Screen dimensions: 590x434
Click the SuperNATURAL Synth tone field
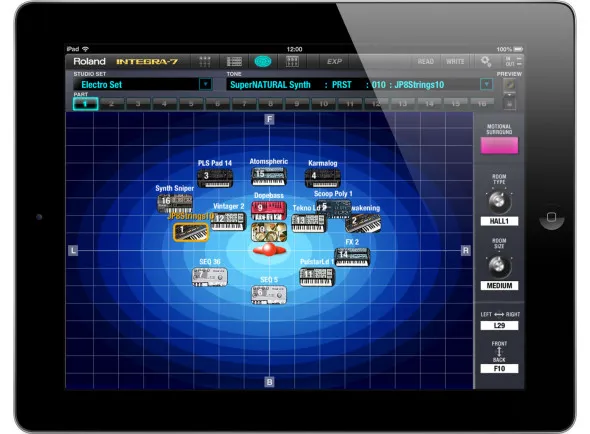[360, 84]
